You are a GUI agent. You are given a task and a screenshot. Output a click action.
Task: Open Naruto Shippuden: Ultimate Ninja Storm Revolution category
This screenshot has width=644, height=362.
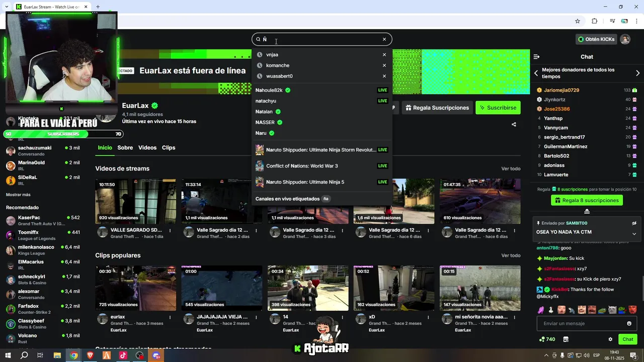pos(322,150)
